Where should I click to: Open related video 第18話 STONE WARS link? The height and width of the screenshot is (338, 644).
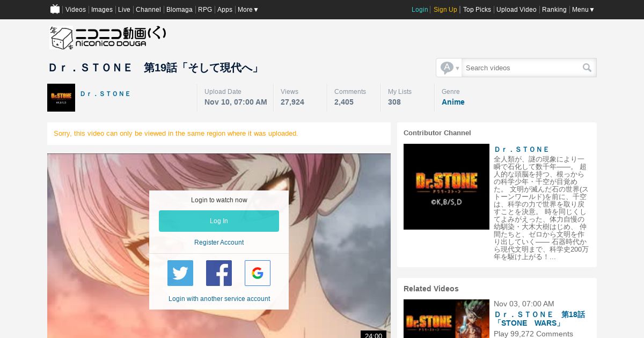click(x=539, y=319)
